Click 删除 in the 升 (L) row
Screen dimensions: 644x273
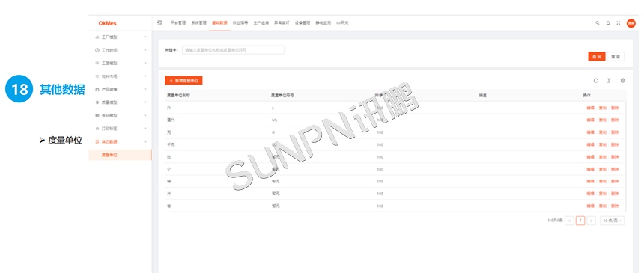tap(615, 108)
